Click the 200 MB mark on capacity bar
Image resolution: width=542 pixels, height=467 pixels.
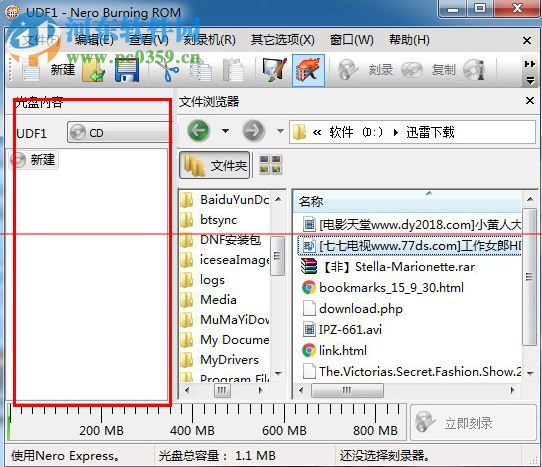coord(102,430)
